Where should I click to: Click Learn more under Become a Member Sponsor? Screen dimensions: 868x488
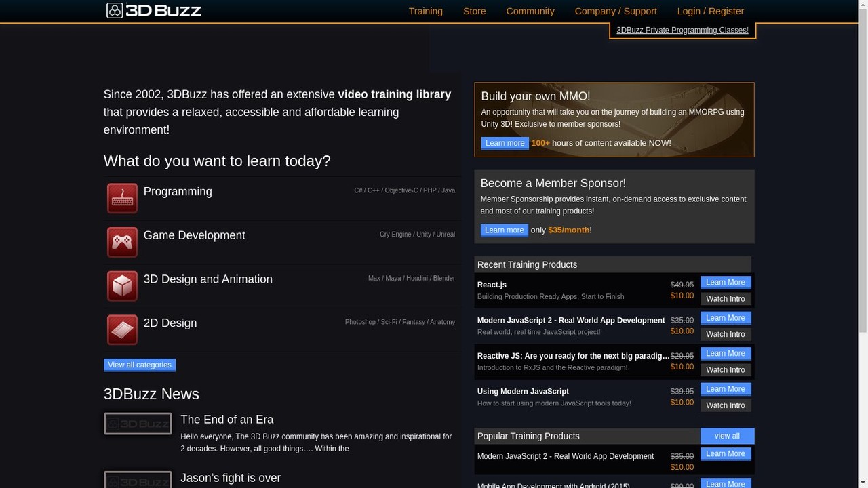pos(505,230)
